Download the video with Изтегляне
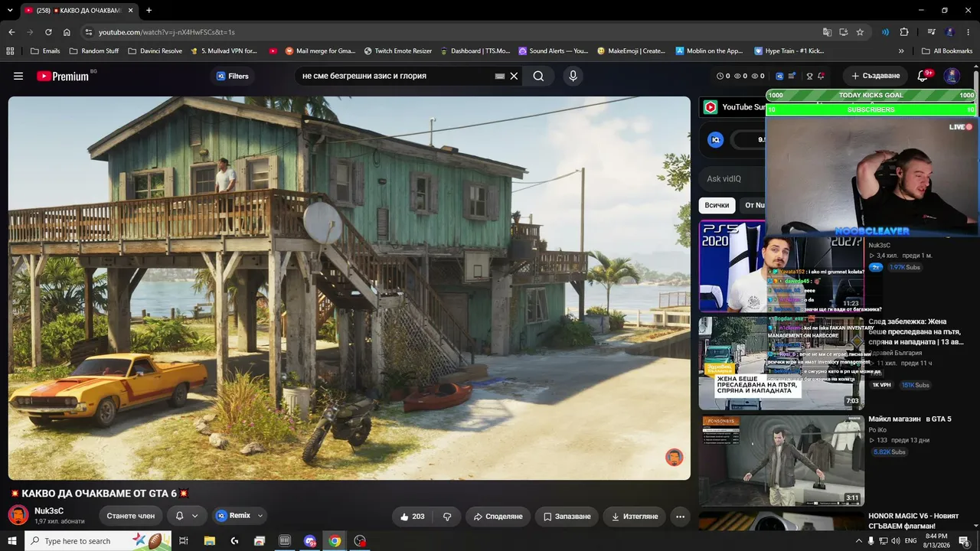Viewport: 980px width, 551px height. point(635,517)
